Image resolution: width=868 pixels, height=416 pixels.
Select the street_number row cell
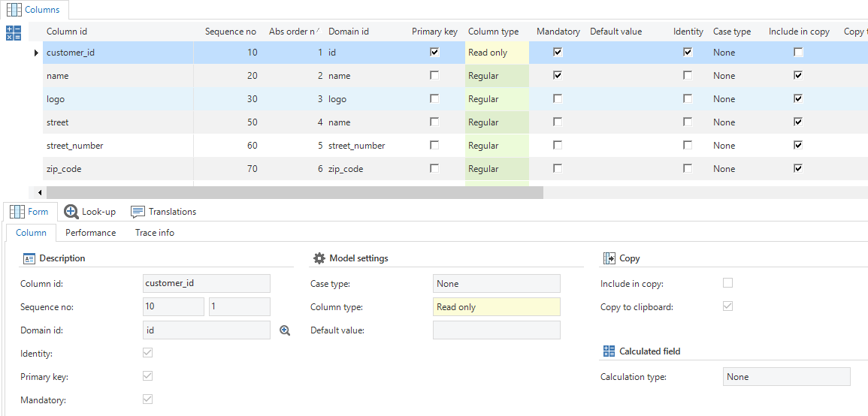[75, 146]
